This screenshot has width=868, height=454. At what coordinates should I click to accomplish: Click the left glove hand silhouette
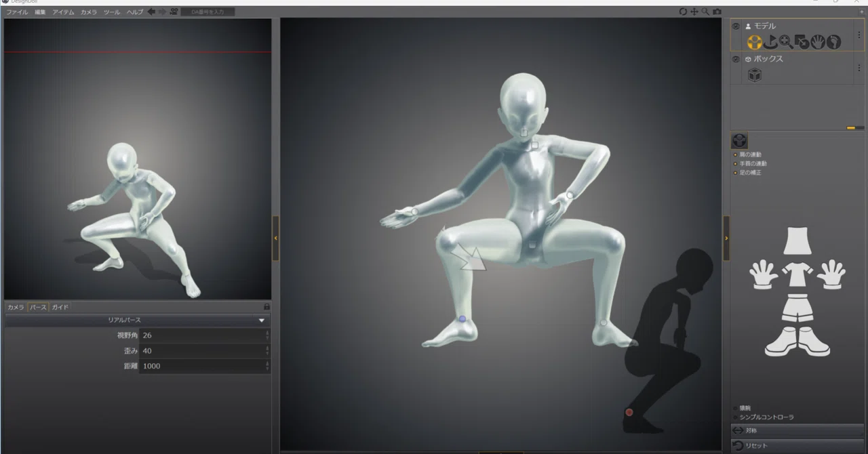coord(764,274)
